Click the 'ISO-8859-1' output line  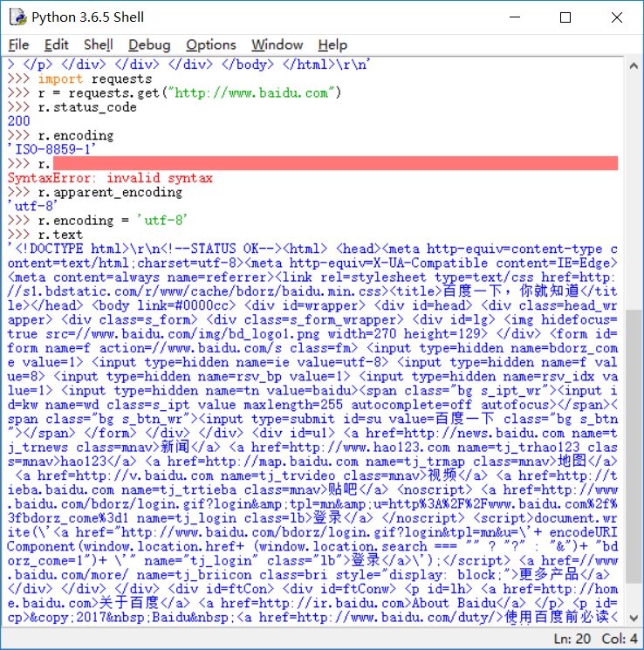point(51,149)
